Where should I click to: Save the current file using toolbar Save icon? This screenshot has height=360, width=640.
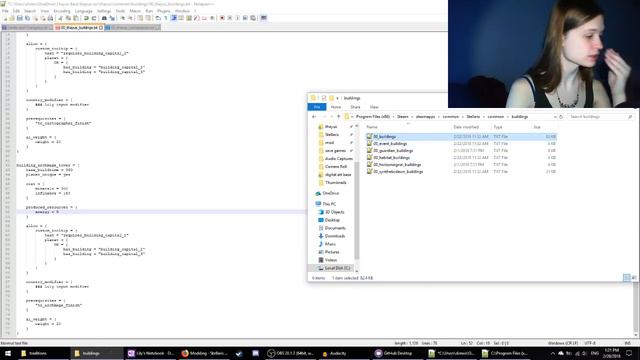pyautogui.click(x=19, y=18)
